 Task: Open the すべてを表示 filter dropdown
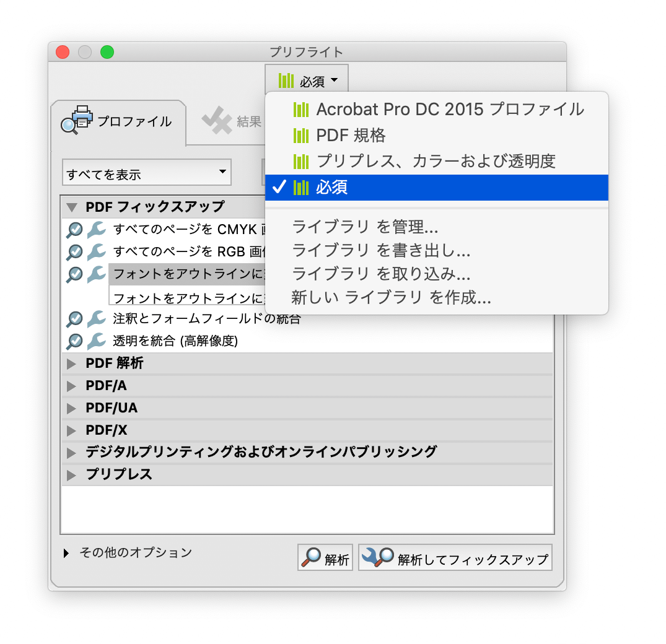click(147, 172)
